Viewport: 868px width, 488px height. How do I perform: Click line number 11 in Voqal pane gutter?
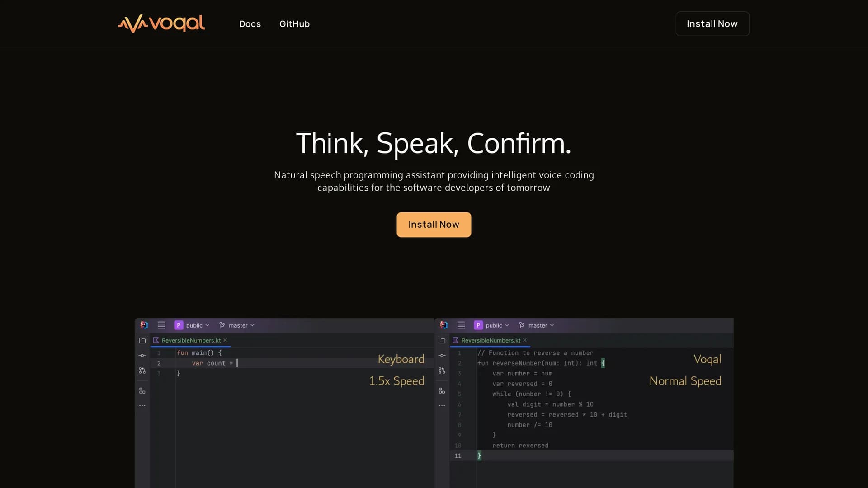tap(458, 456)
